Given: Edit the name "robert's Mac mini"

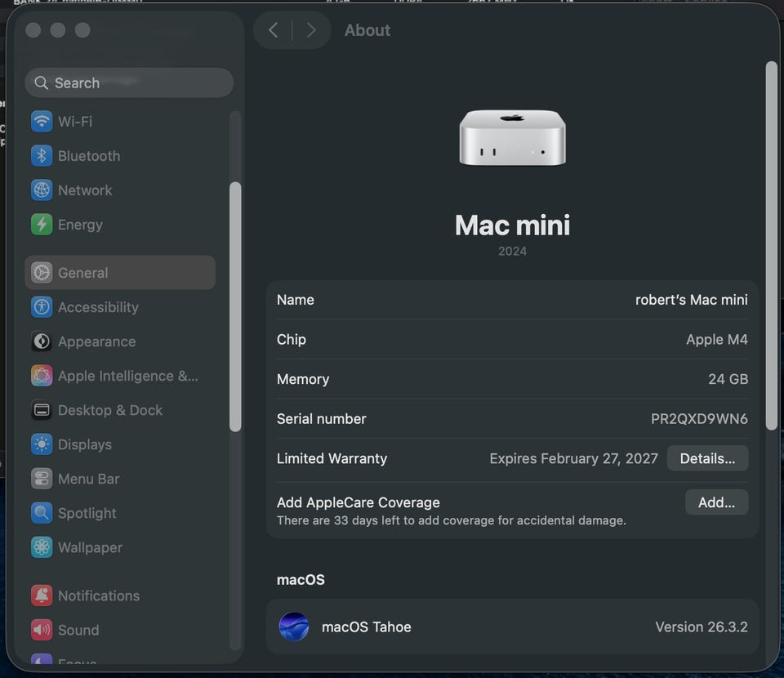Looking at the screenshot, I should coord(692,300).
